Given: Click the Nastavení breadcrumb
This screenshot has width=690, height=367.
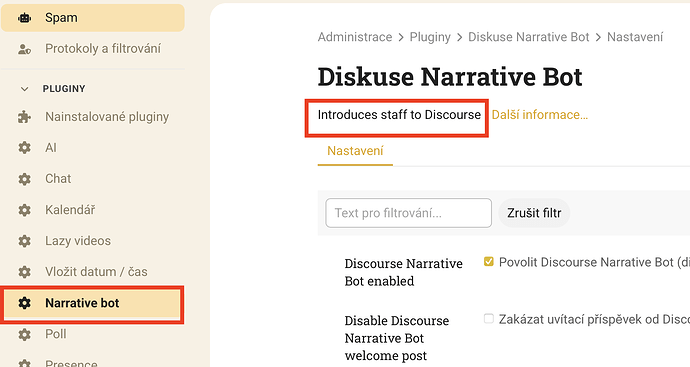Looking at the screenshot, I should click(x=635, y=37).
